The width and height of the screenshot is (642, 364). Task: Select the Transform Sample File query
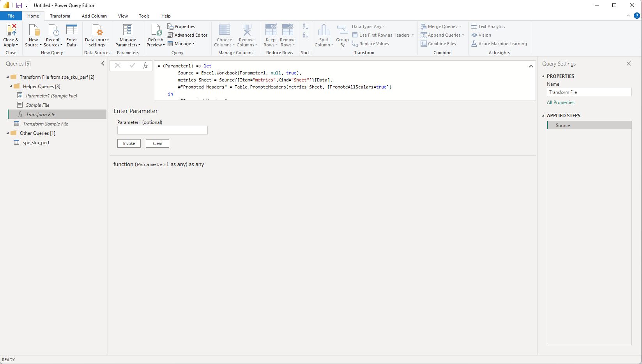pyautogui.click(x=46, y=124)
